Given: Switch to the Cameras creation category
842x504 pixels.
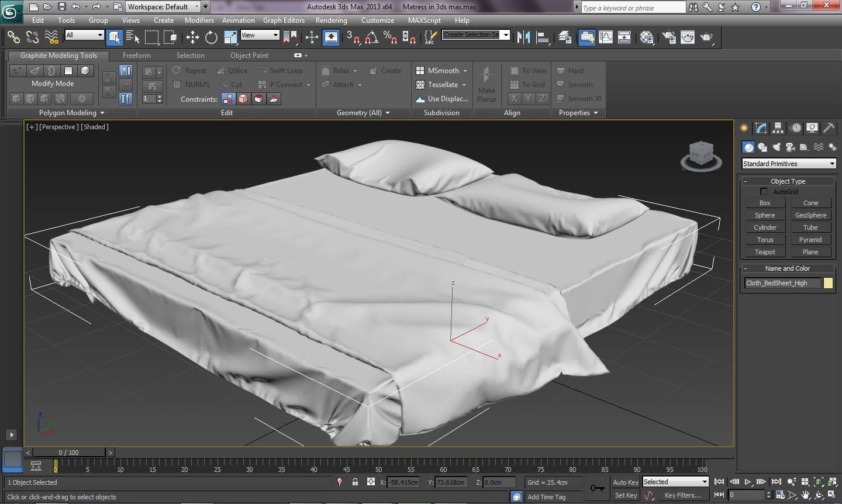Looking at the screenshot, I should [x=791, y=147].
